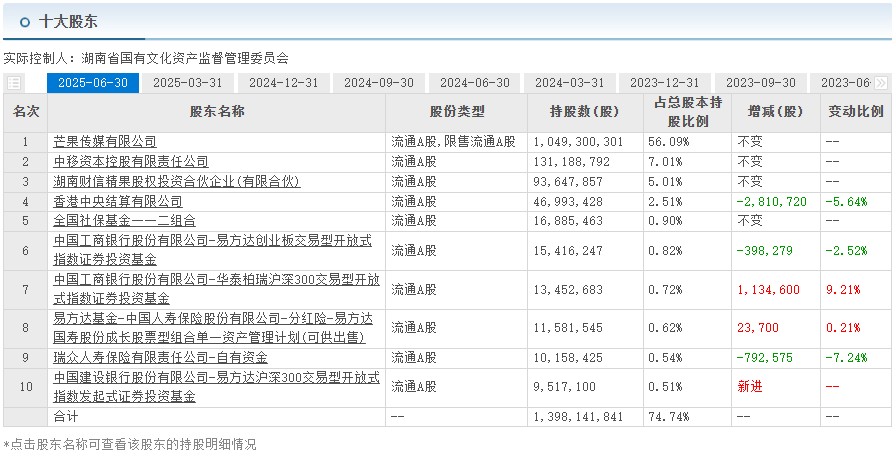The width and height of the screenshot is (896, 458).
Task: Click the 股东名称 column header
Action: coord(217,113)
